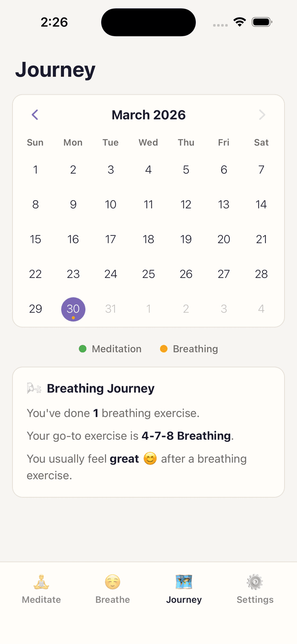Select March 1 on the calendar
Screen dimensions: 297x644
point(35,169)
